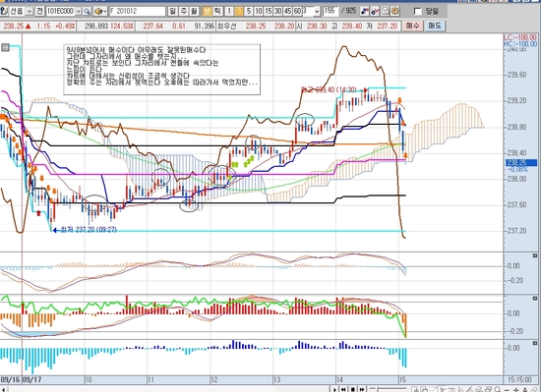Viewport: 541px width, 392px height.
Task: Click the 최우선 label in the quote bar
Action: pos(227,26)
